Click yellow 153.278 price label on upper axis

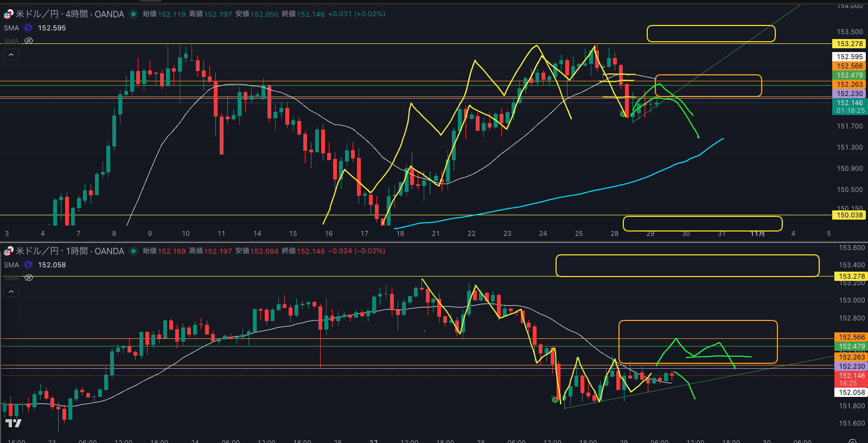(849, 44)
